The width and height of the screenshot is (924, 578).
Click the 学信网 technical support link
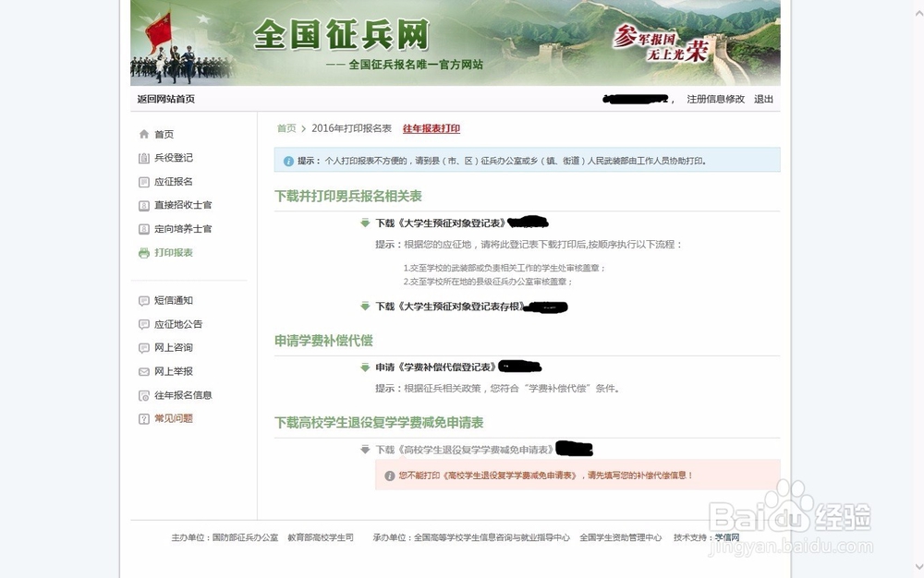(726, 536)
